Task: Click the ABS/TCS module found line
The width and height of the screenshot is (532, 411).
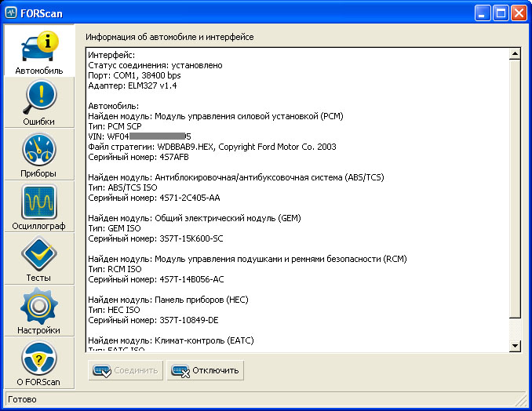Action: click(235, 177)
